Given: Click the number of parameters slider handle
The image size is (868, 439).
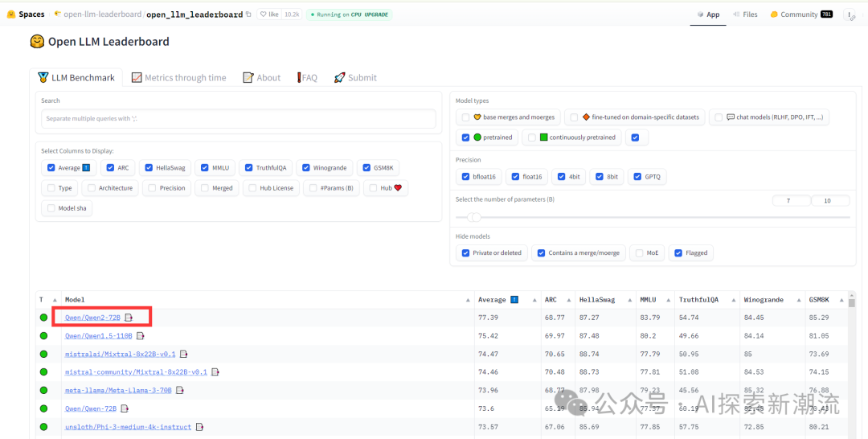Looking at the screenshot, I should coord(475,217).
